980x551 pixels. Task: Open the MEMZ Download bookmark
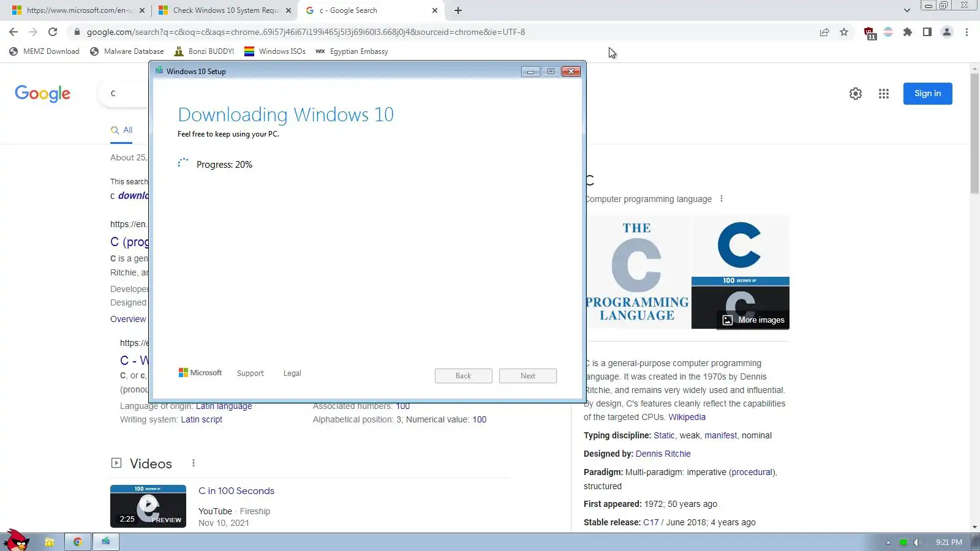[x=44, y=51]
